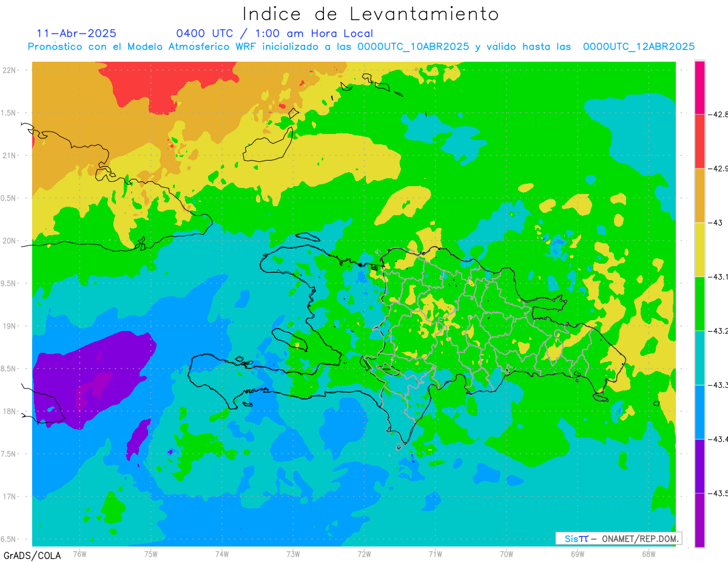Select the date text '11-Abr-2025'
Image resolution: width=728 pixels, height=562 pixels.
(x=76, y=33)
